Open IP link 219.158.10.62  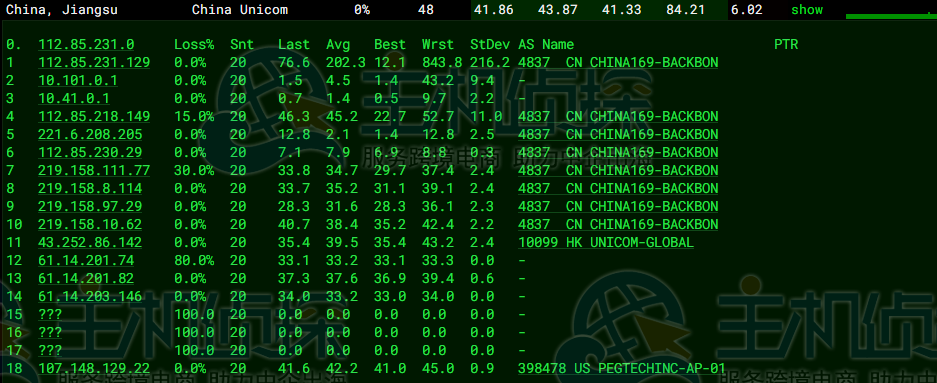point(90,224)
